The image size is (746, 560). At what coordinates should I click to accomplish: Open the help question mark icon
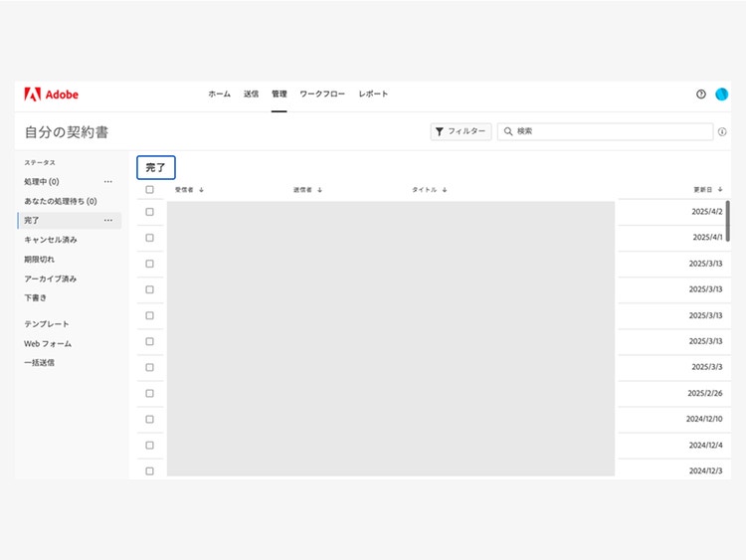701,94
